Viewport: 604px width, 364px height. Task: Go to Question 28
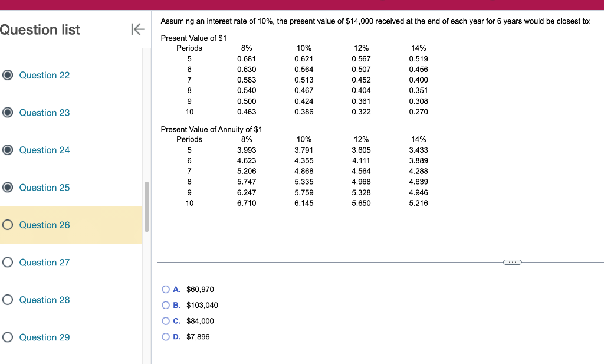(44, 300)
